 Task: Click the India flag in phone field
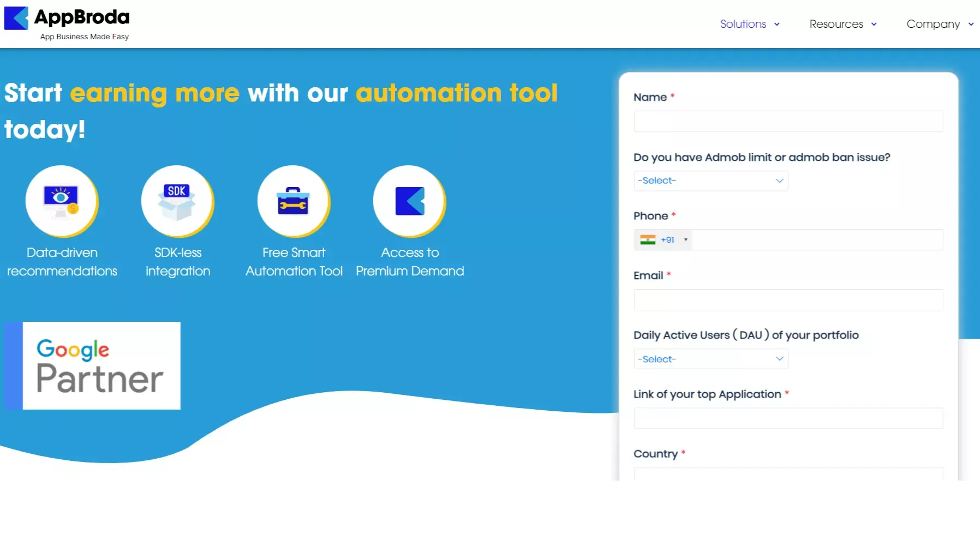click(x=648, y=240)
